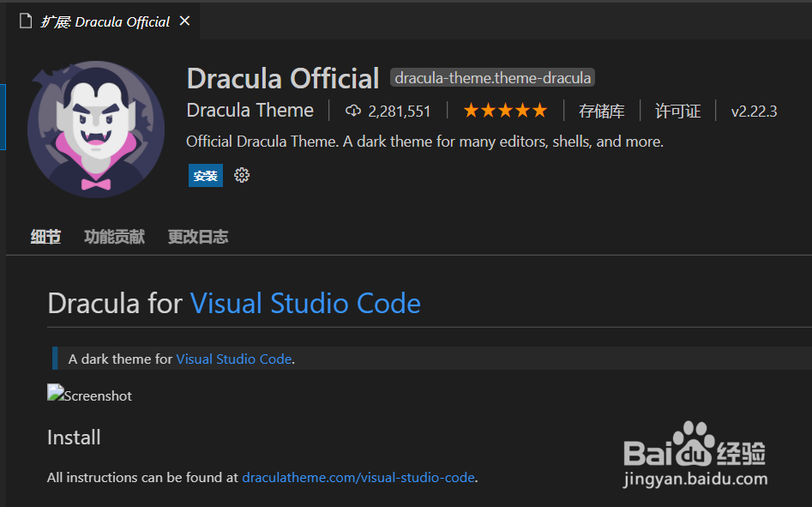Open the 许可证 license link
The width and height of the screenshot is (812, 507).
678,111
